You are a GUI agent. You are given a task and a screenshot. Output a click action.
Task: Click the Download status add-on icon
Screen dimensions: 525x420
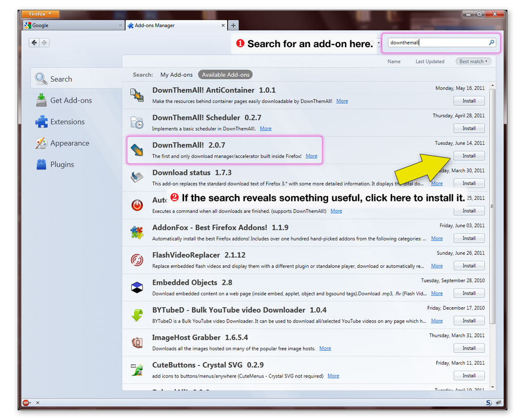click(137, 177)
